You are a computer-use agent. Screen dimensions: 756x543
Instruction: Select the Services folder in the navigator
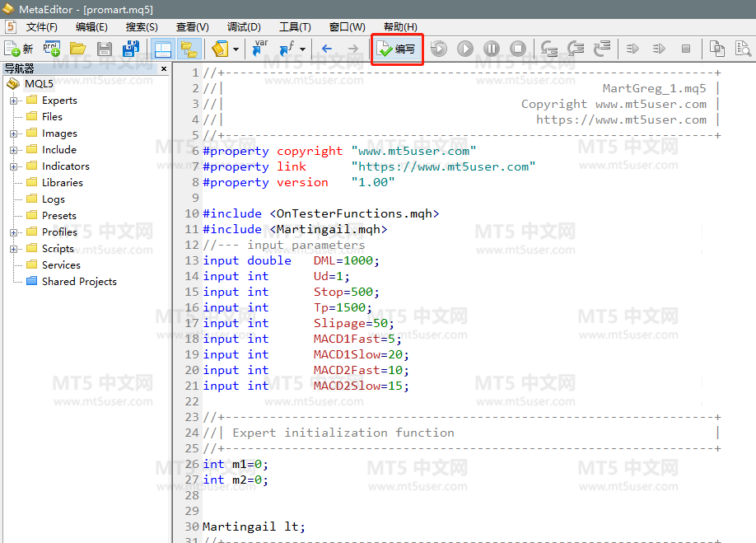(61, 265)
